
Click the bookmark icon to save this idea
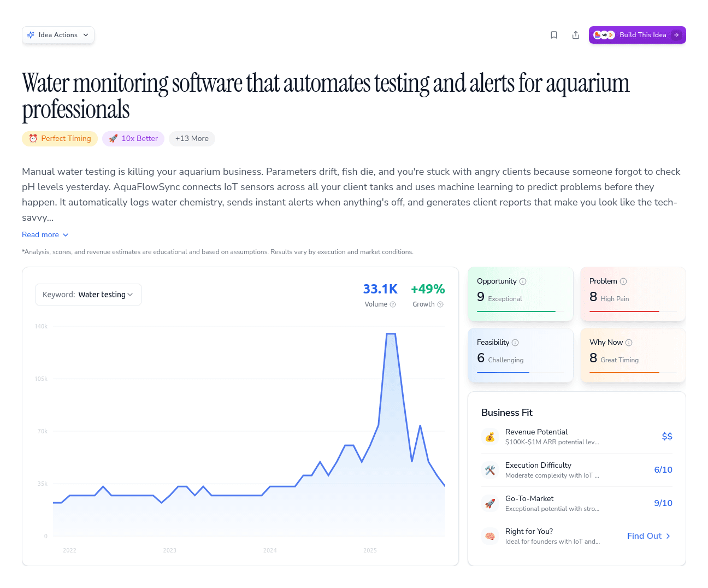(x=553, y=34)
